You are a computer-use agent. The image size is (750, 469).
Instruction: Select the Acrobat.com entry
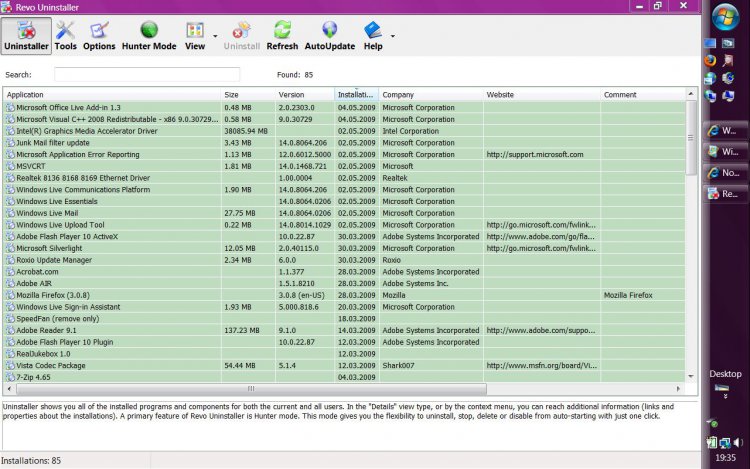coord(37,272)
